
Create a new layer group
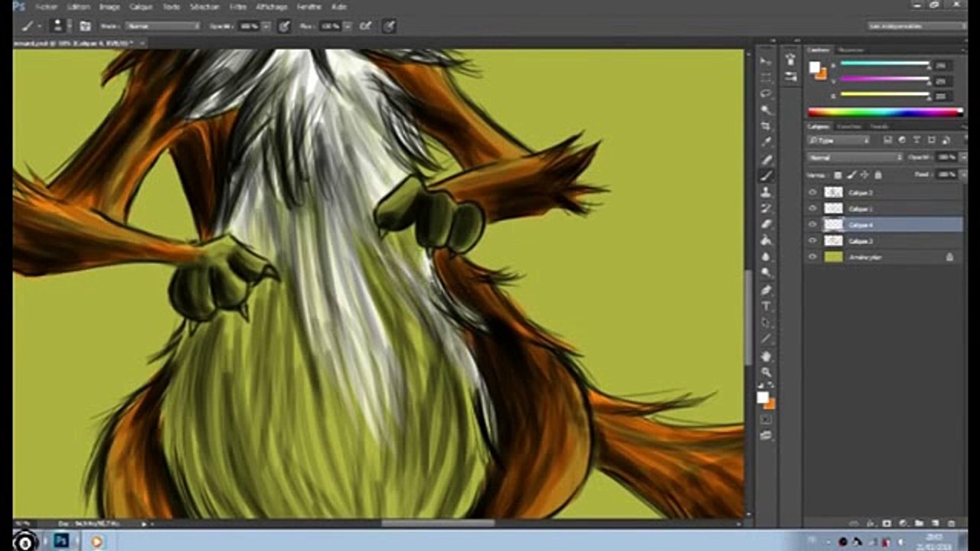tap(919, 523)
